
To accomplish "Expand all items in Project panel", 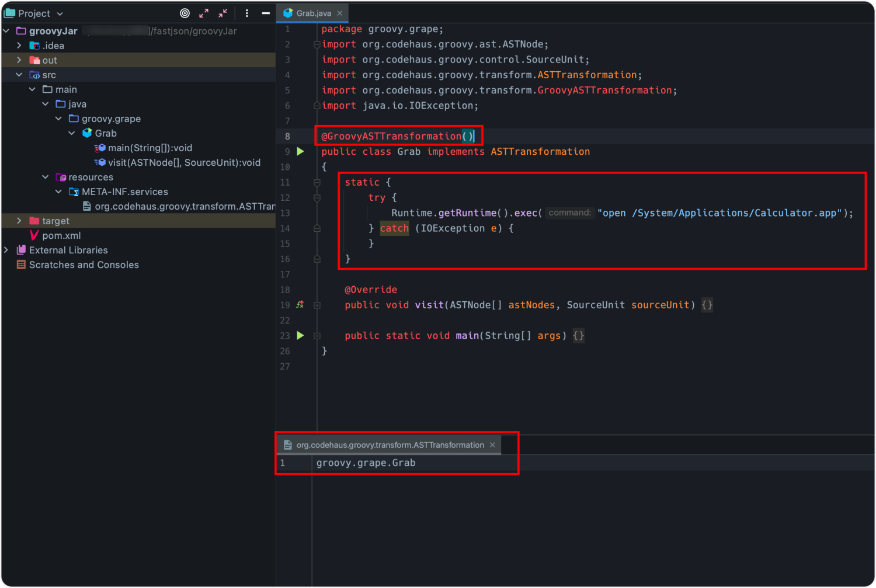I will [x=204, y=13].
